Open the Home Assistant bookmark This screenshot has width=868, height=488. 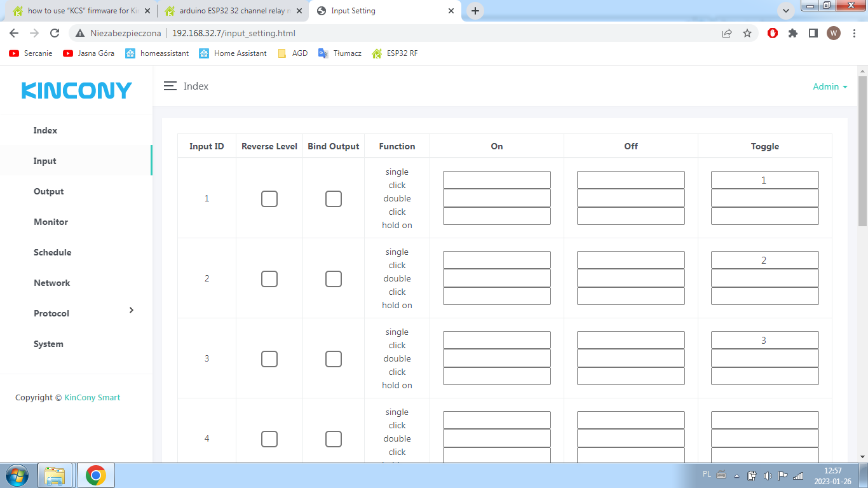click(233, 53)
